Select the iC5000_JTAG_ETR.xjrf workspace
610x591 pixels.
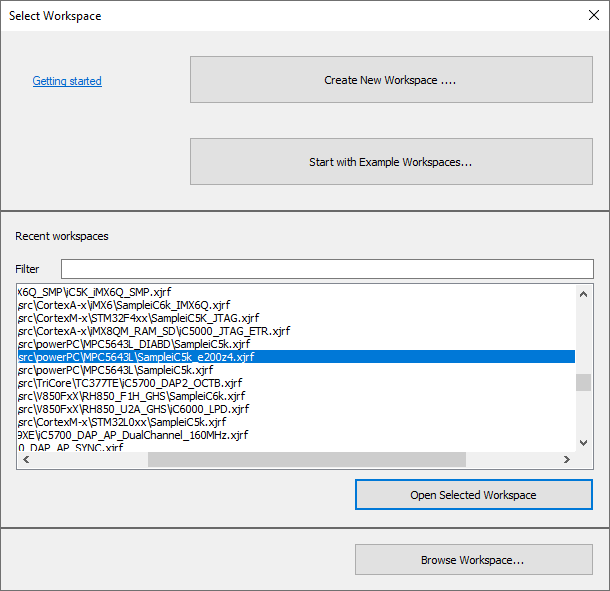(154, 331)
